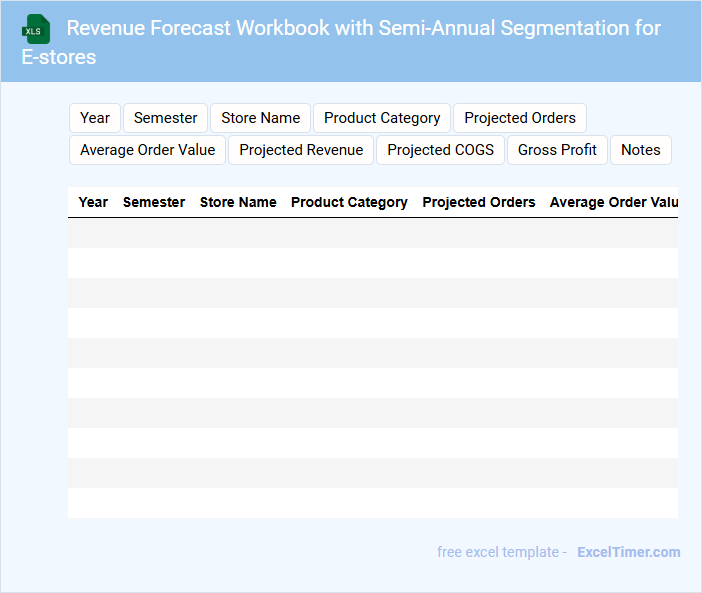Click the Projected Revenue tag

pos(301,150)
